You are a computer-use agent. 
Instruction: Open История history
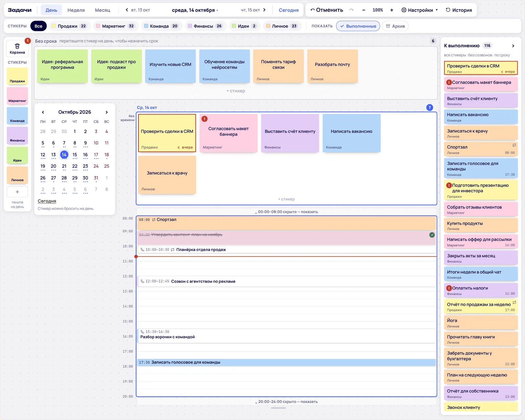tap(459, 10)
